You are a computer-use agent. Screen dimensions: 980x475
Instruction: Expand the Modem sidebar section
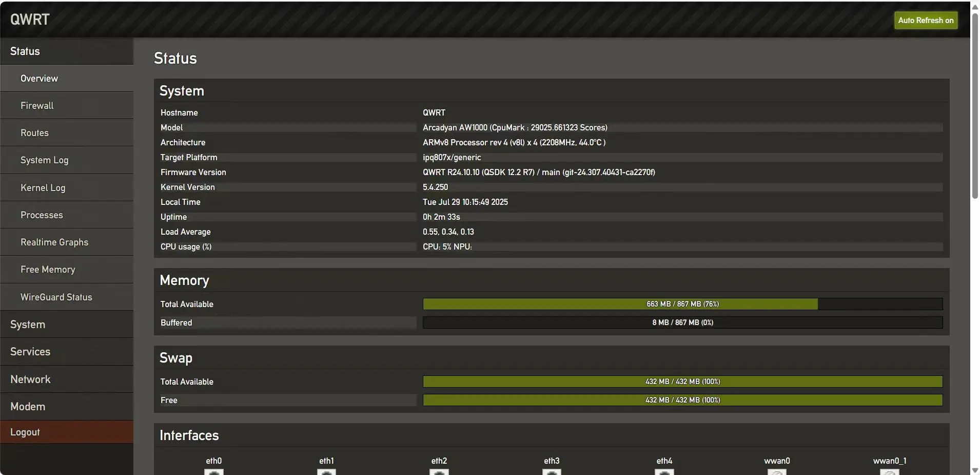(28, 407)
